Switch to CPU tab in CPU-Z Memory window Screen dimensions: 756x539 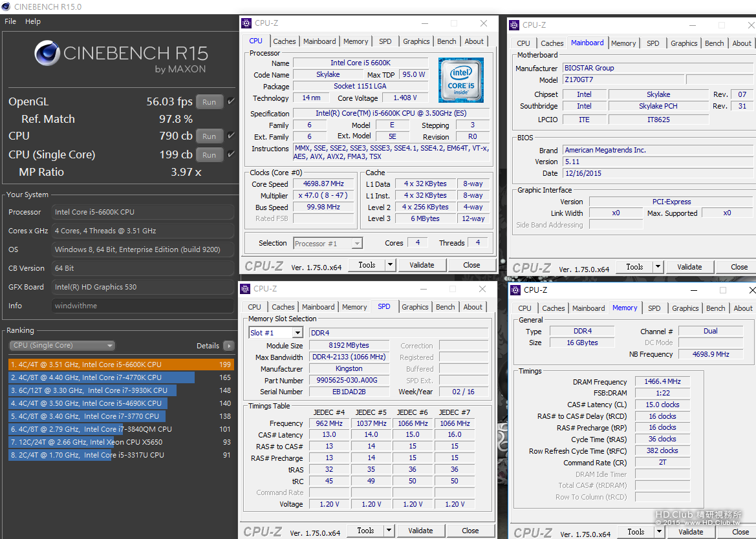[x=524, y=308]
